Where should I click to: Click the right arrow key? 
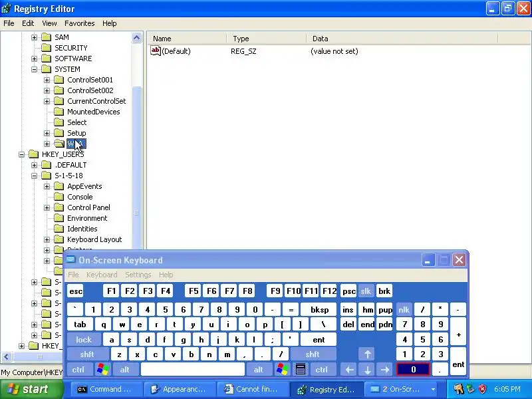tap(385, 370)
